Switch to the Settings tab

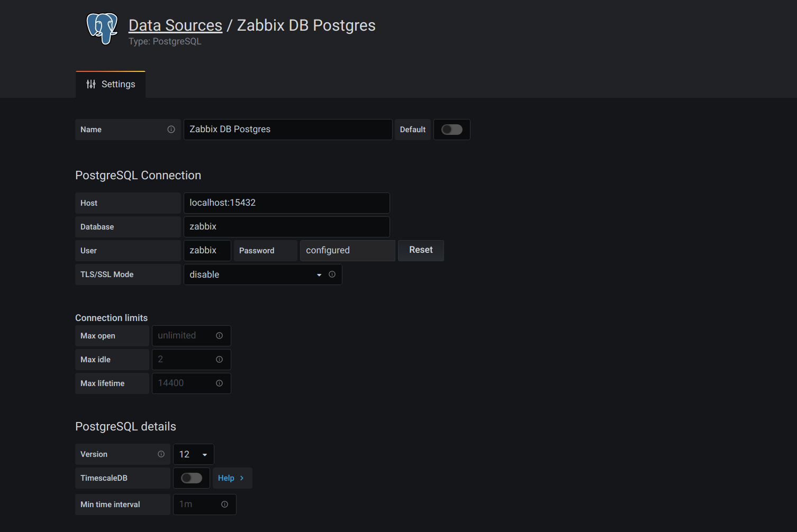(x=117, y=84)
